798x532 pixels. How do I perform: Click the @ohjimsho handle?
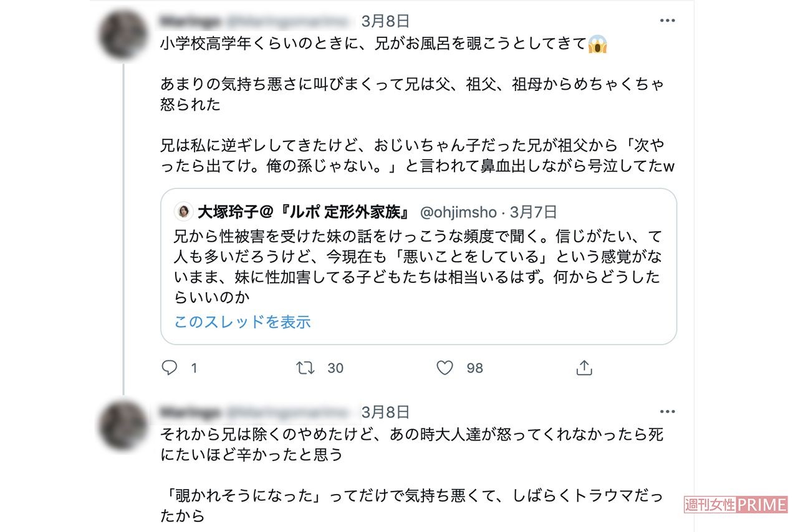pyautogui.click(x=458, y=212)
